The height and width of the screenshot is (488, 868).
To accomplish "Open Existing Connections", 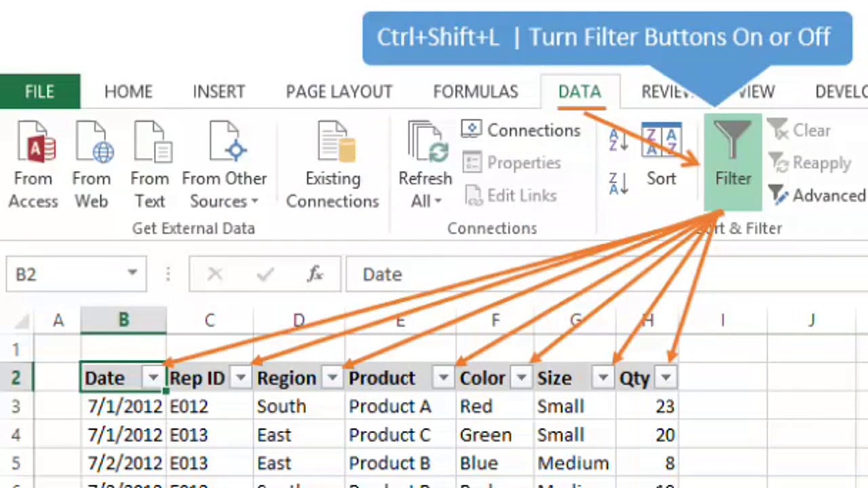I will (x=332, y=165).
